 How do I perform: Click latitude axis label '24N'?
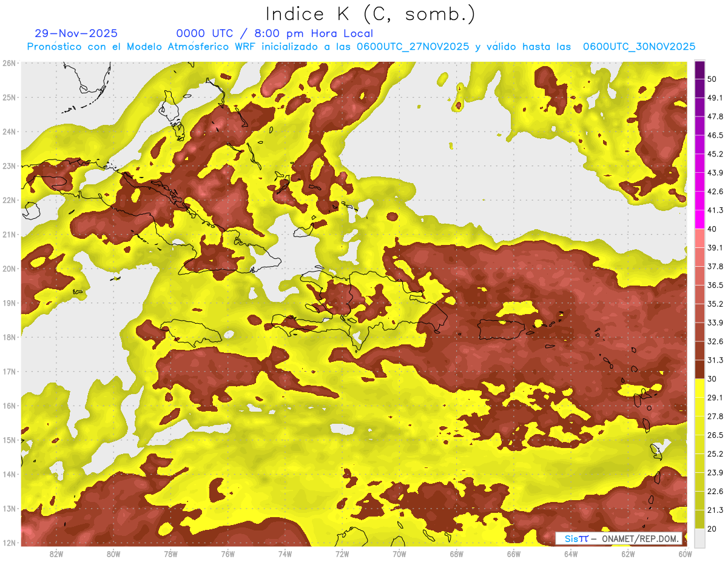tap(9, 132)
